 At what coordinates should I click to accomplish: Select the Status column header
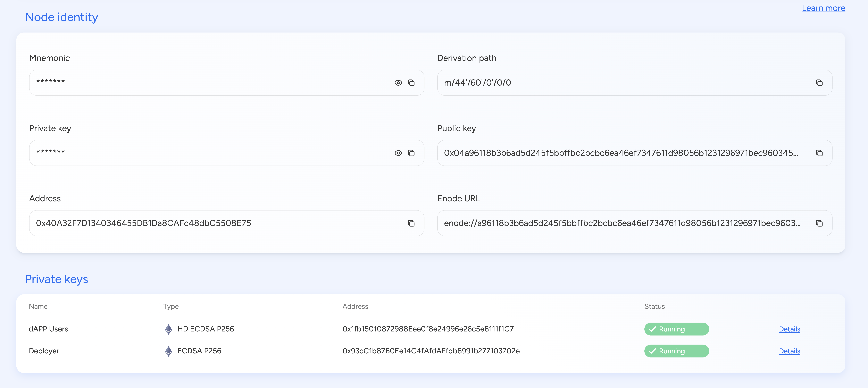[x=654, y=306]
